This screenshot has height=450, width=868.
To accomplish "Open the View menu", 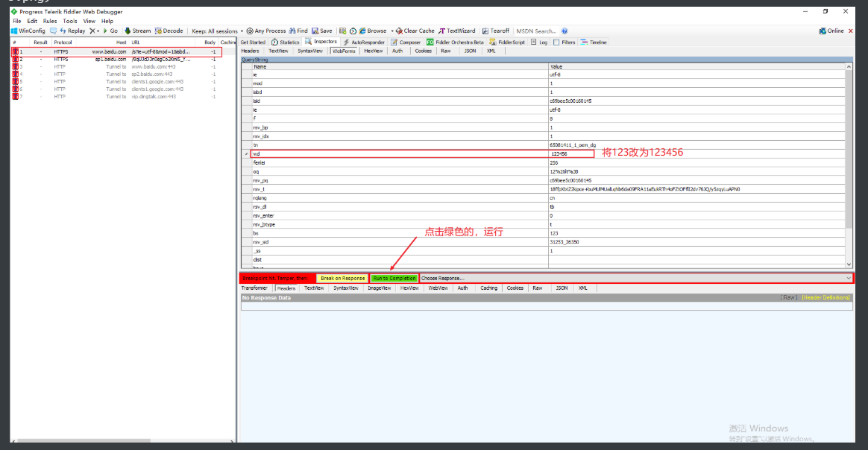I will [89, 21].
